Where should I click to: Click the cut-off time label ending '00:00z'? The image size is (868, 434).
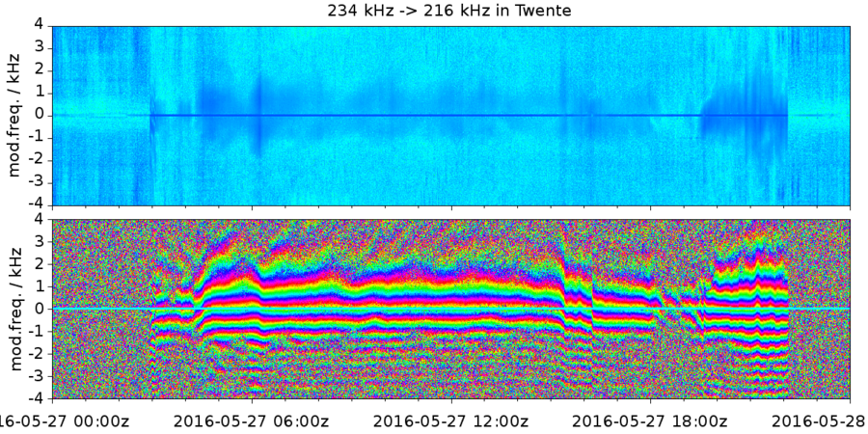coord(65,421)
